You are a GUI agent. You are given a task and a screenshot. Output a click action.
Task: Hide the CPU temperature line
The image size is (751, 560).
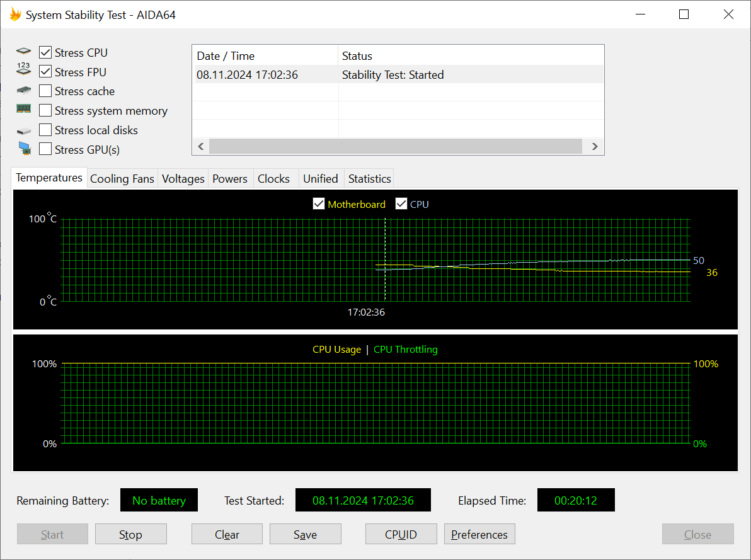pyautogui.click(x=401, y=203)
